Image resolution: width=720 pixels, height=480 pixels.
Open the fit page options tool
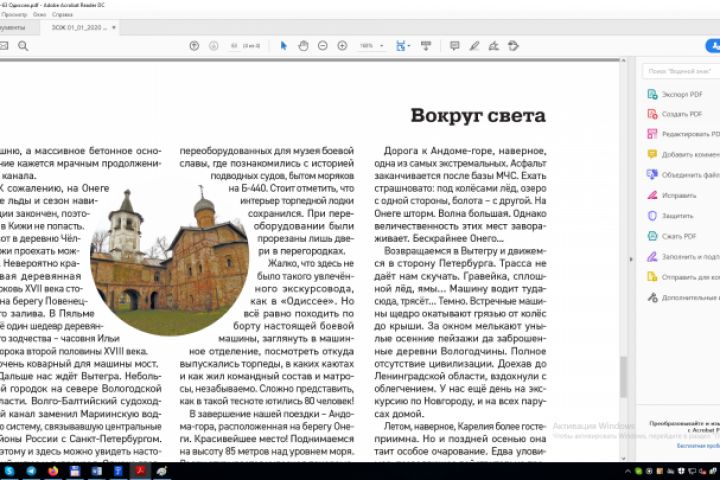tap(402, 46)
